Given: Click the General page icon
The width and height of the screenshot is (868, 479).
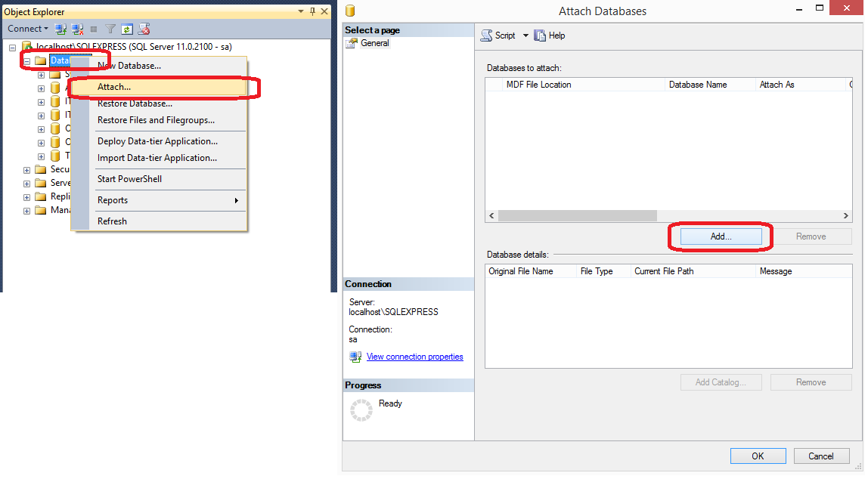Looking at the screenshot, I should coord(352,43).
